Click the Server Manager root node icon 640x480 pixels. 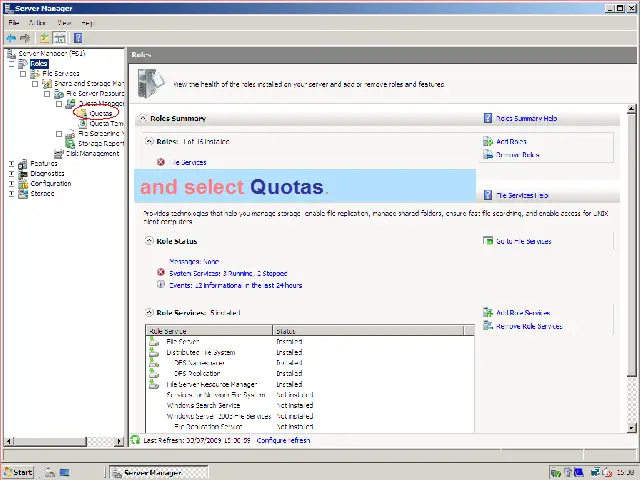click(11, 54)
